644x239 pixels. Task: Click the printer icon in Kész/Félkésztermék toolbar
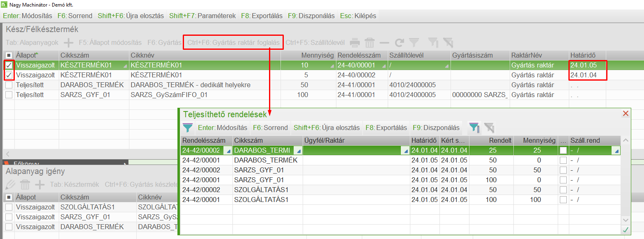pos(355,42)
